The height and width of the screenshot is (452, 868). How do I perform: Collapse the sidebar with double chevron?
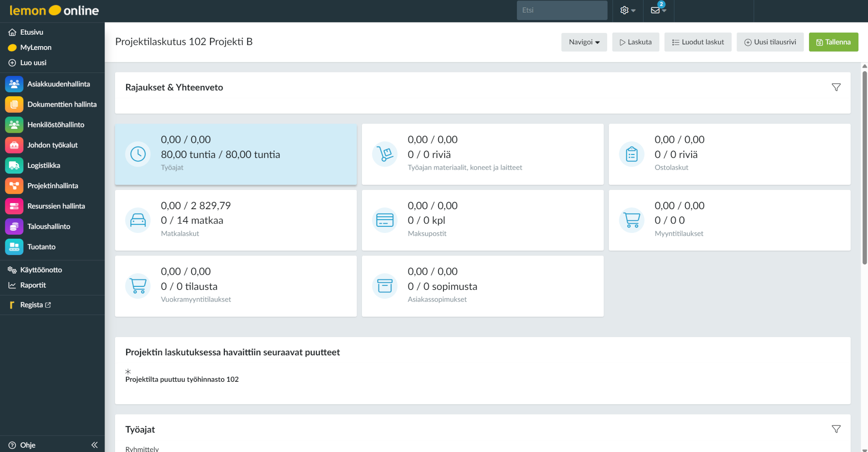[x=95, y=445]
